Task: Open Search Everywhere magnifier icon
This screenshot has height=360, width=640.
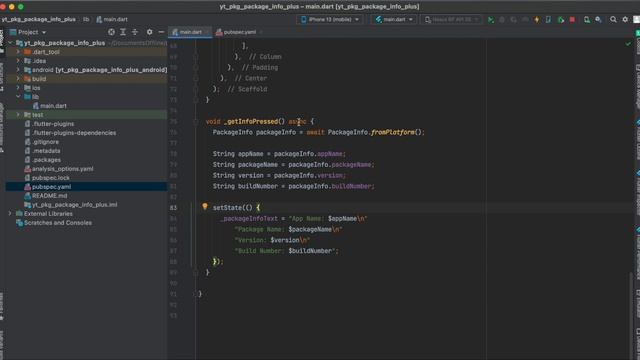Action: pyautogui.click(x=613, y=20)
